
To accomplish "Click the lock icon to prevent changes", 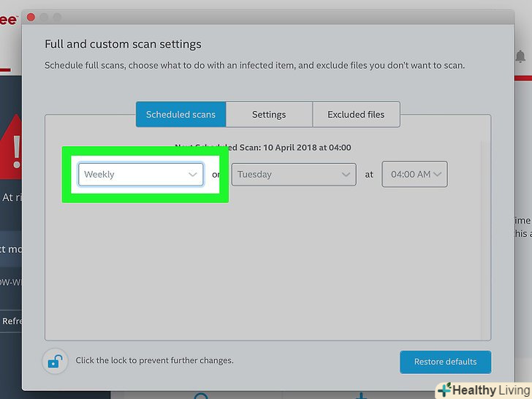I will (x=55, y=361).
